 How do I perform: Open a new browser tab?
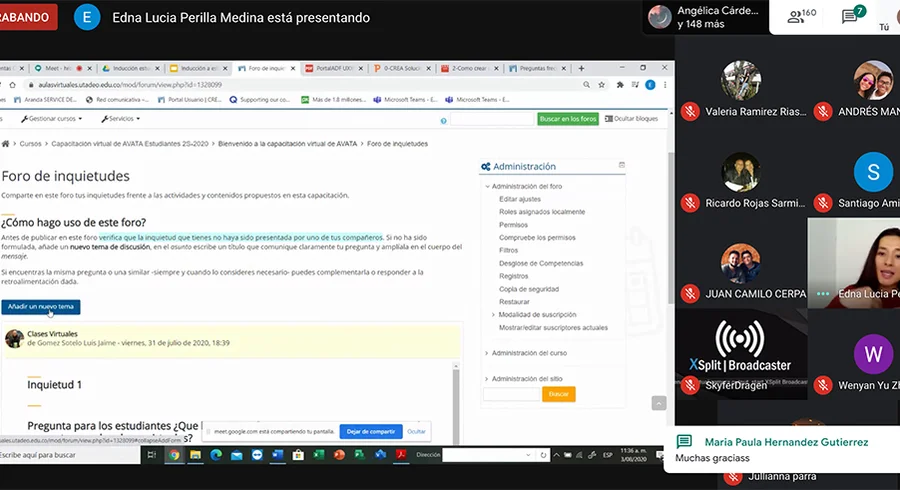point(581,68)
